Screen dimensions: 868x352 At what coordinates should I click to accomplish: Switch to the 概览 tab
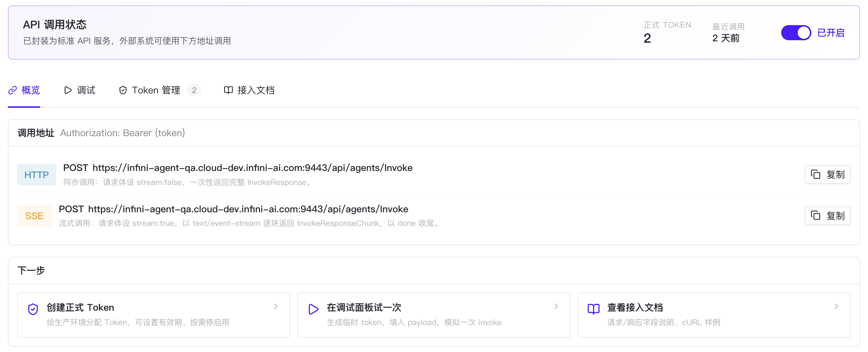[x=24, y=90]
